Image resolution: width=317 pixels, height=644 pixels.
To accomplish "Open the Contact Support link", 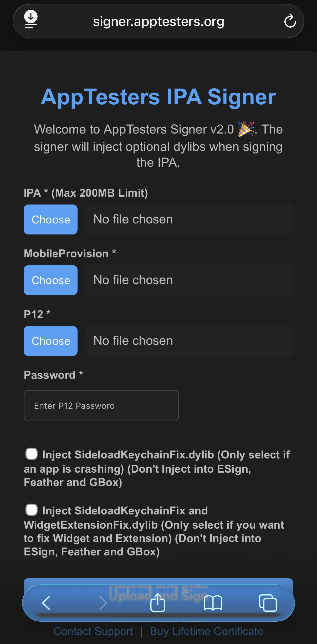I will pyautogui.click(x=93, y=631).
